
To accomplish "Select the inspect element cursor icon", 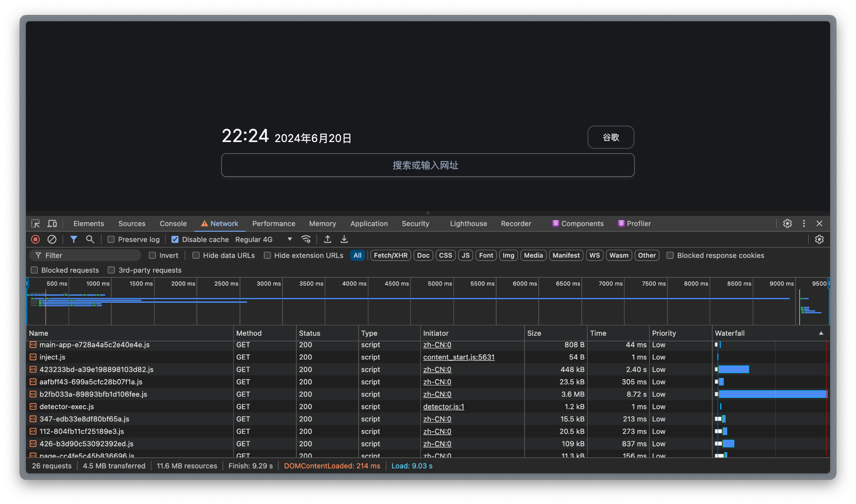I will [36, 223].
